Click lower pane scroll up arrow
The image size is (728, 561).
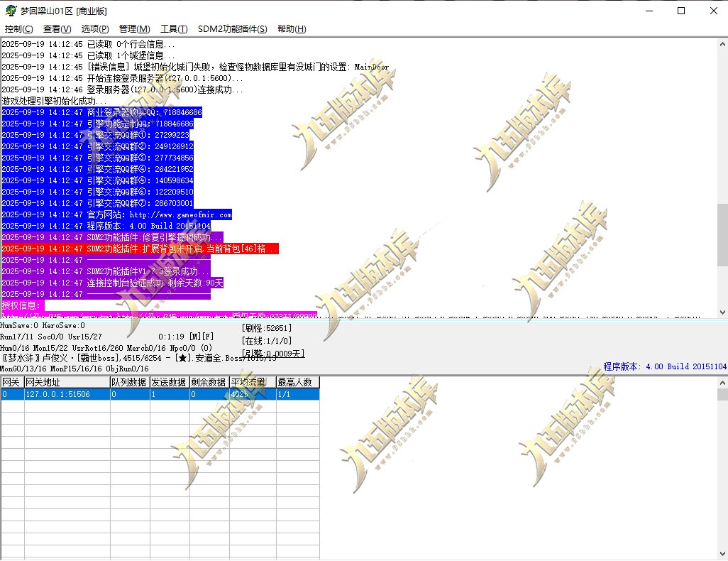pos(722,383)
